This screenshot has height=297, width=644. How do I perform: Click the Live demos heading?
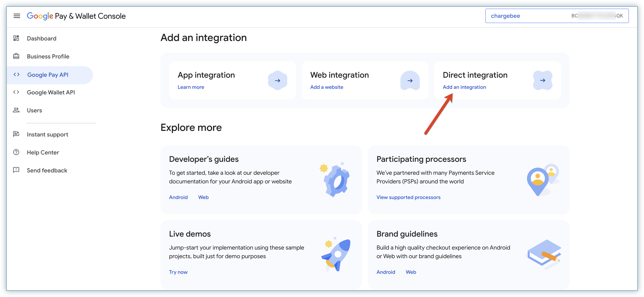[190, 234]
